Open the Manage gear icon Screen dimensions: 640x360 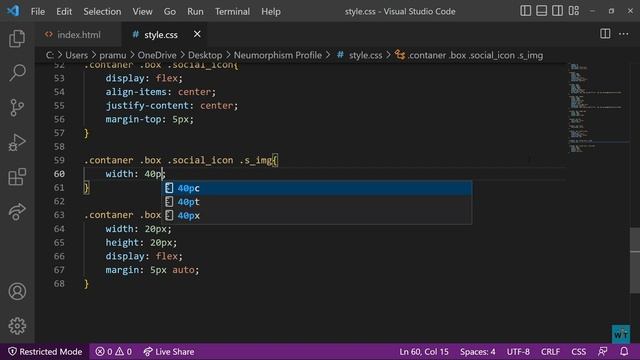point(17,326)
